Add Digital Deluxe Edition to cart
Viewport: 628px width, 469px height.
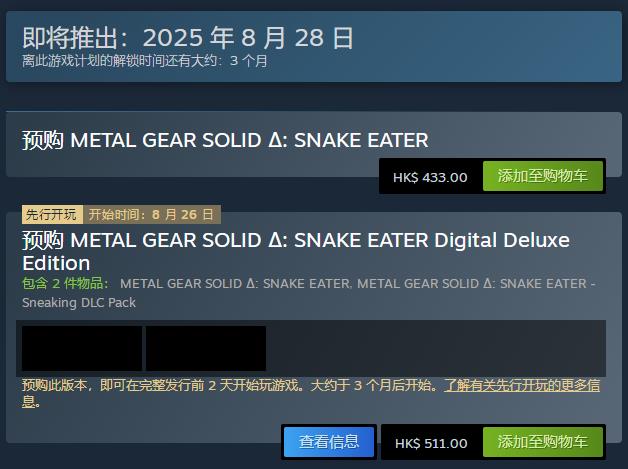(543, 443)
